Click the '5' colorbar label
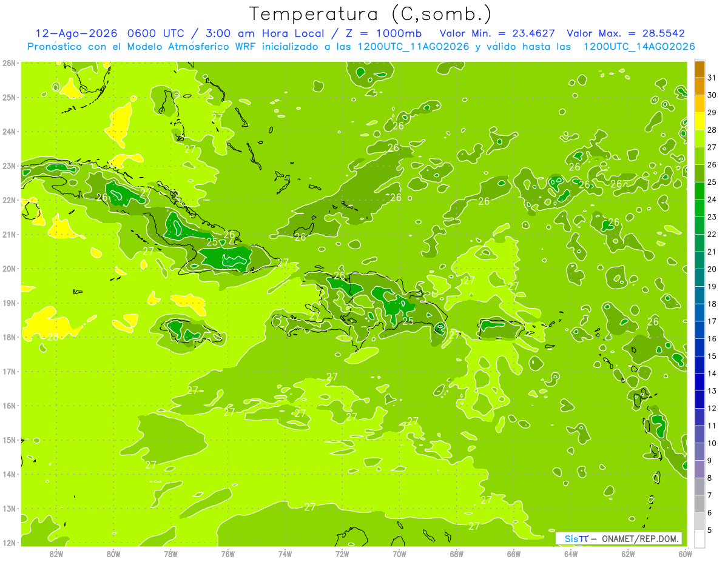The width and height of the screenshot is (728, 562). (710, 530)
